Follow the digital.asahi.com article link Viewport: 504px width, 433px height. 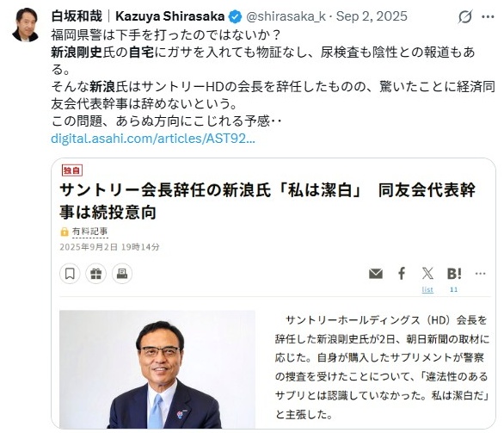(x=153, y=139)
